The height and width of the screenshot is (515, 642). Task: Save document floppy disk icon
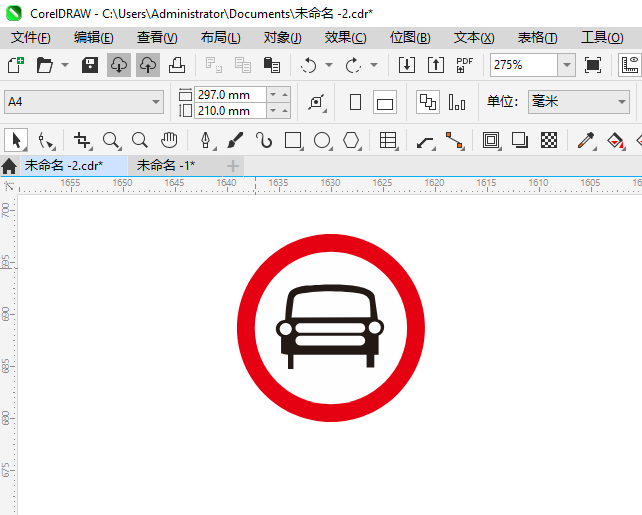90,65
